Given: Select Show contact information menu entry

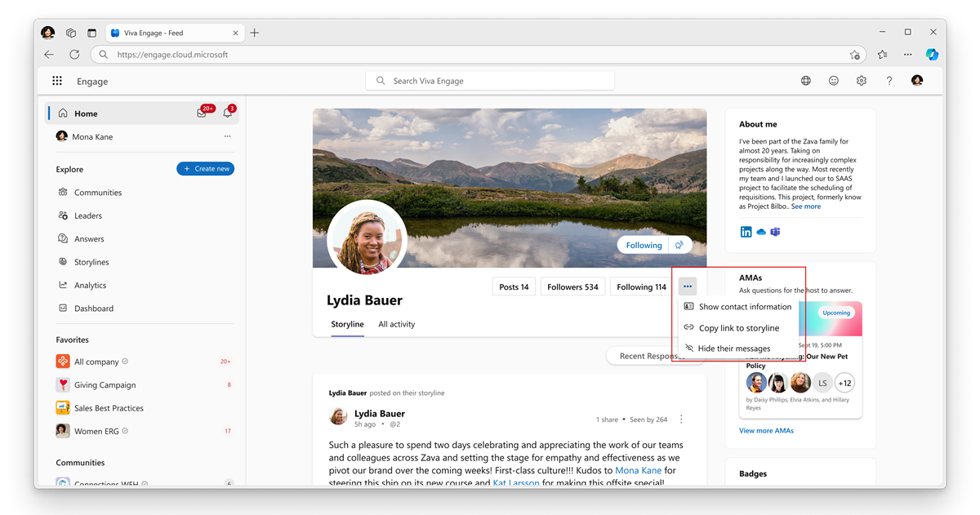Looking at the screenshot, I should pos(744,306).
